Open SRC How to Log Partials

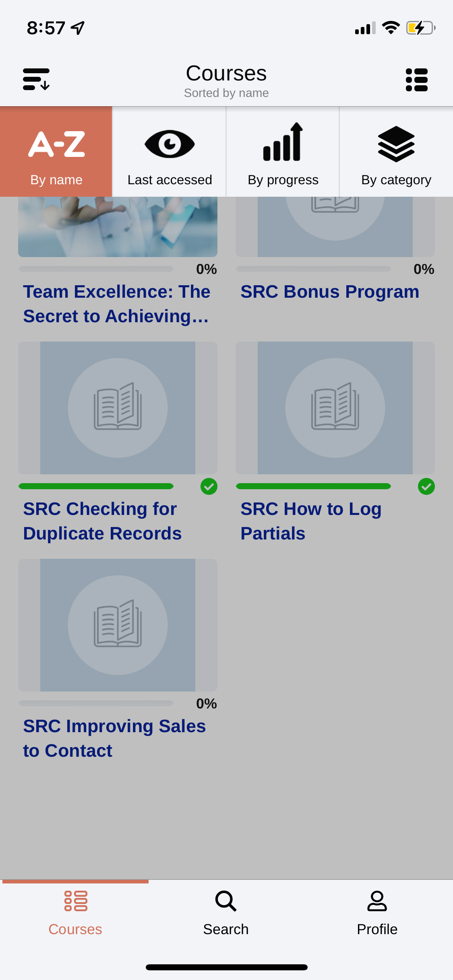pyautogui.click(x=311, y=521)
